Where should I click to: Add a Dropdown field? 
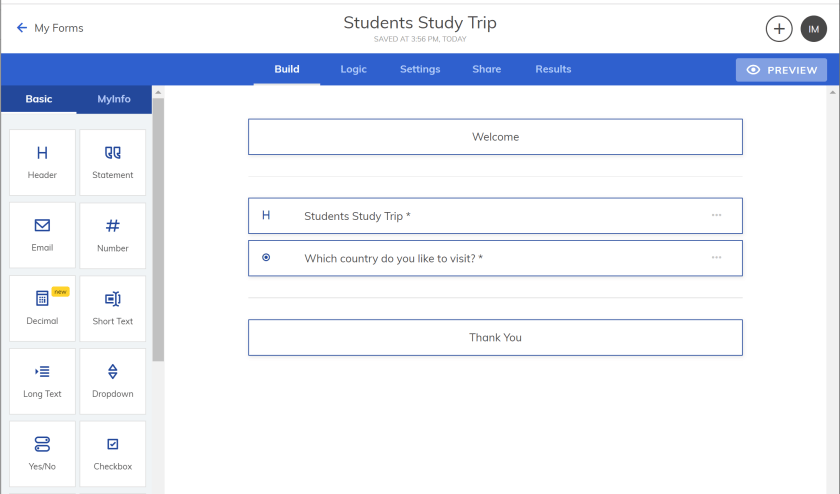click(112, 381)
